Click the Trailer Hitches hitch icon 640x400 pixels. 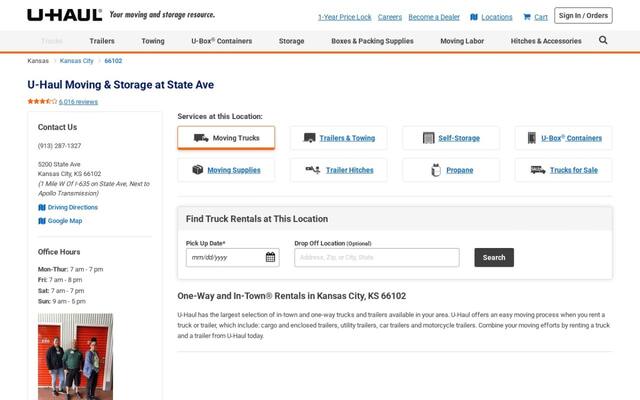point(313,170)
